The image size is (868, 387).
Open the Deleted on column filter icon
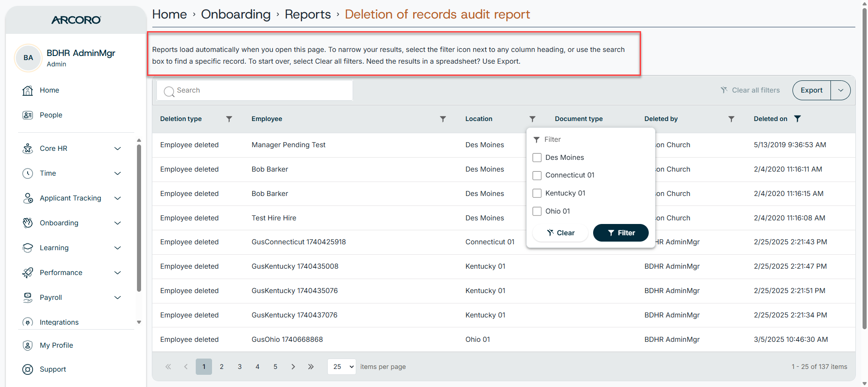pos(797,119)
